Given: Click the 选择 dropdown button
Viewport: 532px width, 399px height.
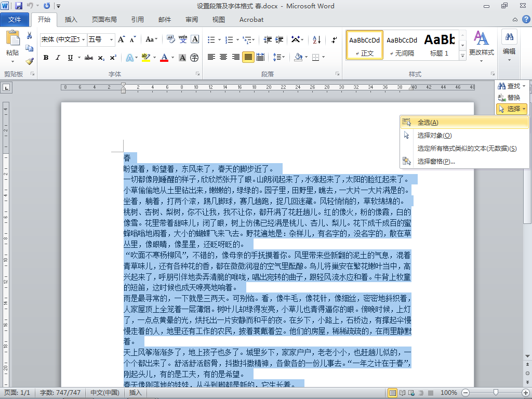Looking at the screenshot, I should [x=512, y=109].
